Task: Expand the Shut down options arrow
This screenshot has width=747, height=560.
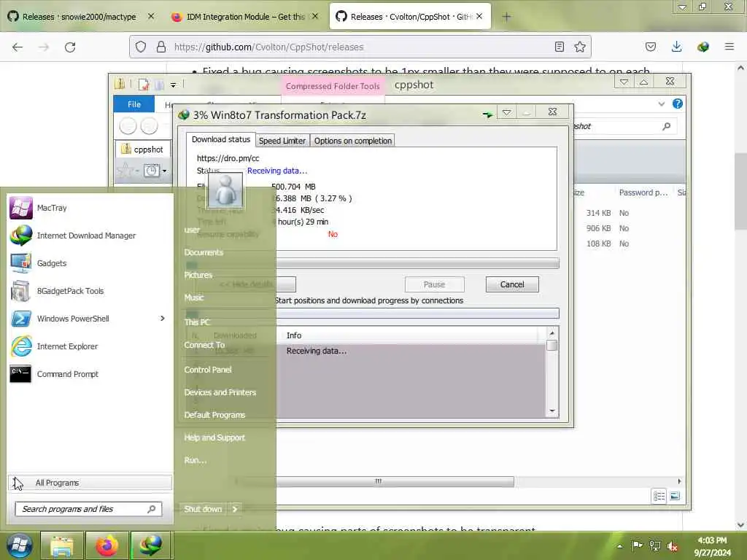Action: (x=234, y=509)
